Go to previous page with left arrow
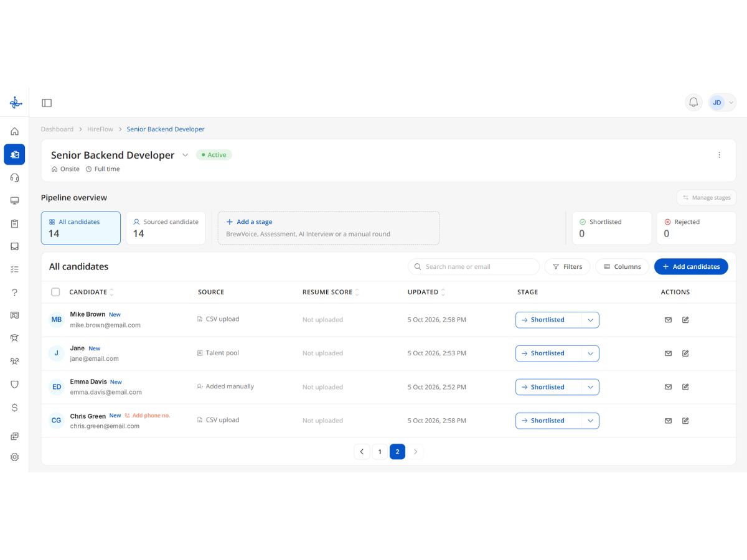This screenshot has height=560, width=747. 362,452
